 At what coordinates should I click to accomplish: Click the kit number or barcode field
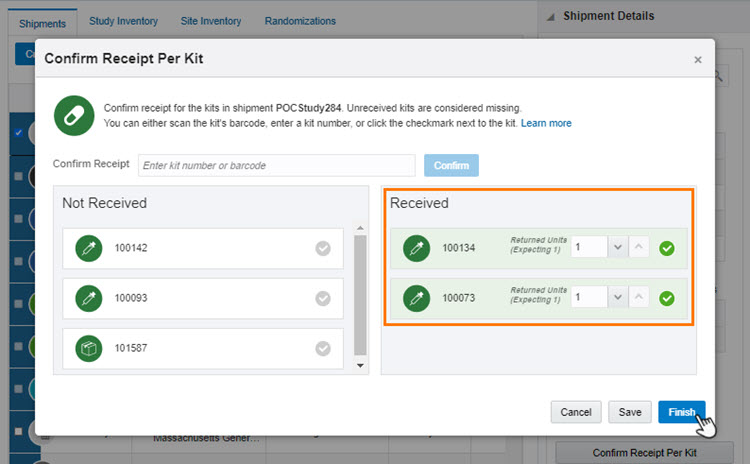(276, 165)
